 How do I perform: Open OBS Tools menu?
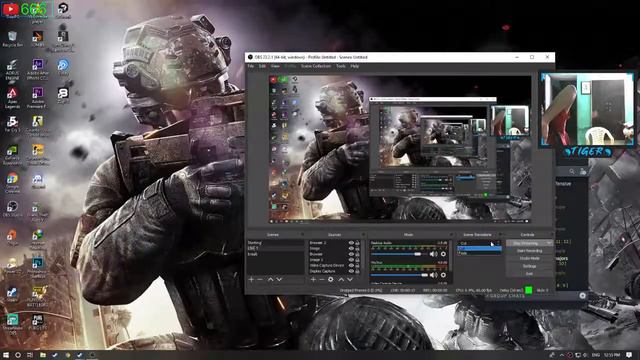tap(341, 66)
